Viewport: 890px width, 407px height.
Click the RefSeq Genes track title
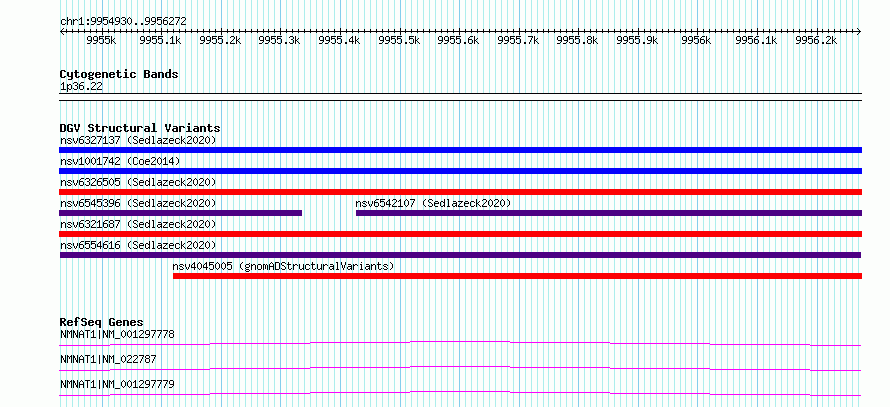coord(102,322)
